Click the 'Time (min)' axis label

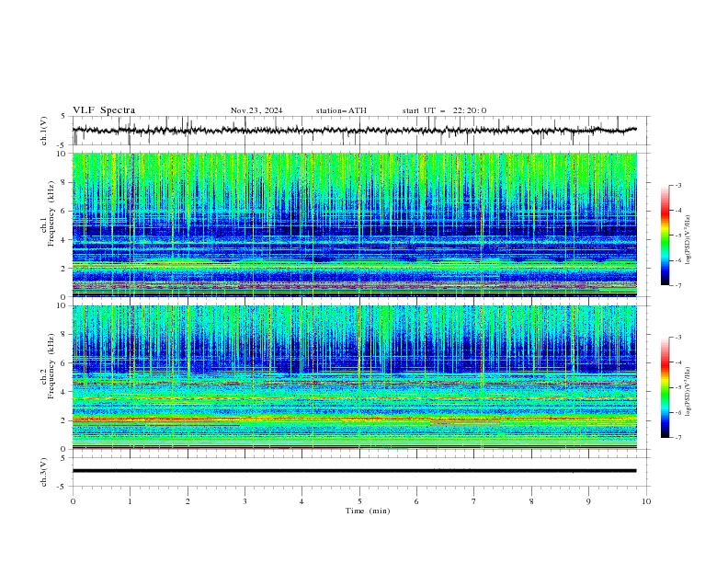(368, 511)
